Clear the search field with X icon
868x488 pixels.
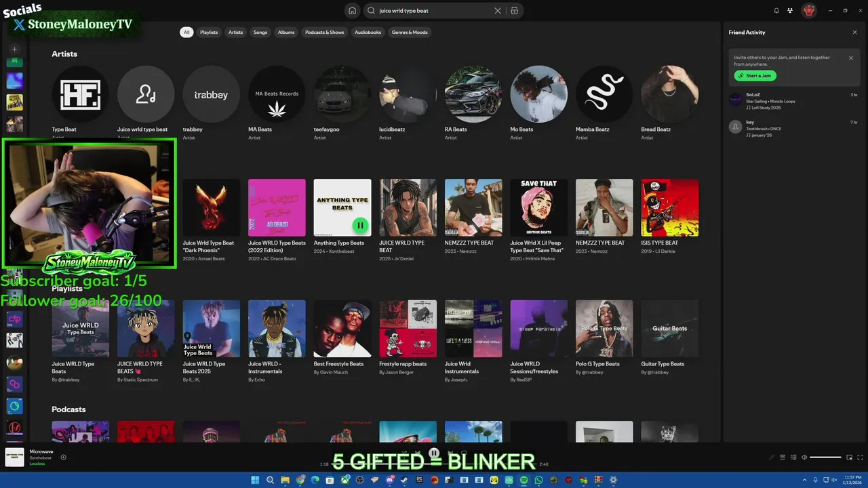(x=498, y=11)
